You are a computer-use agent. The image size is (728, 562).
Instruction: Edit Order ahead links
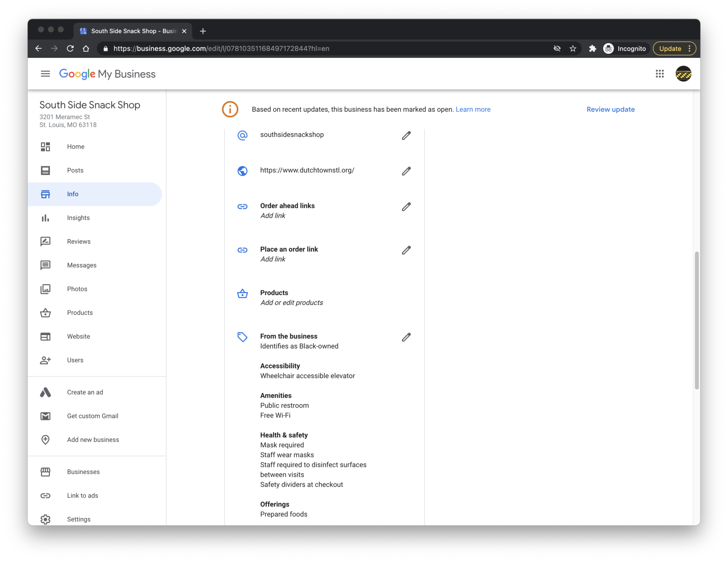[406, 207]
